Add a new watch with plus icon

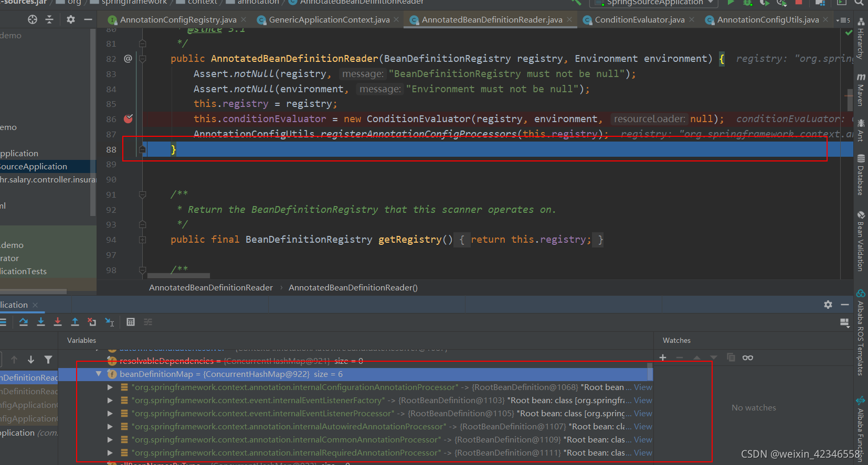pyautogui.click(x=663, y=358)
